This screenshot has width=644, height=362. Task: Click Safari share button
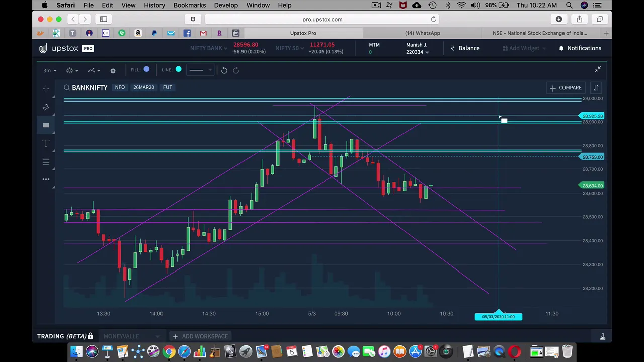579,19
